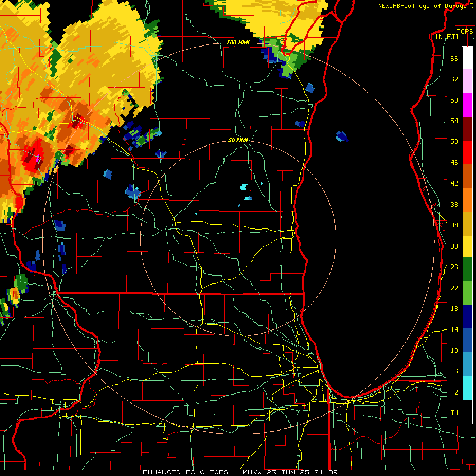Click the magenta highest echo top pixel

38,159
